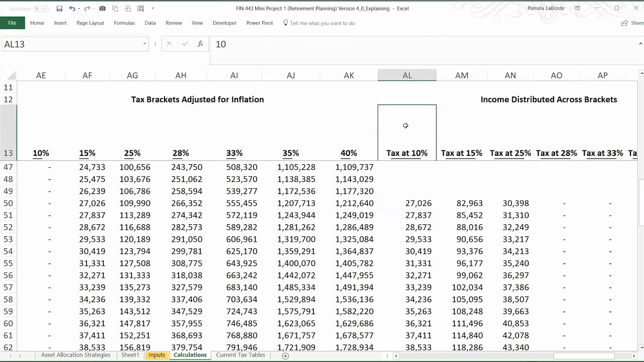Open the Name Box dropdown arrow

[144, 44]
